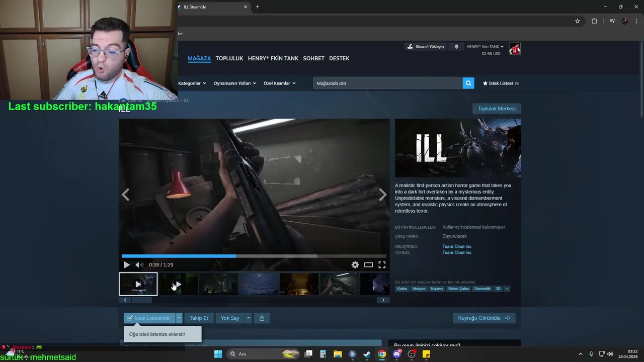This screenshot has width=644, height=362.
Task: Select the Birinci Şahıs tag
Action: tap(458, 289)
